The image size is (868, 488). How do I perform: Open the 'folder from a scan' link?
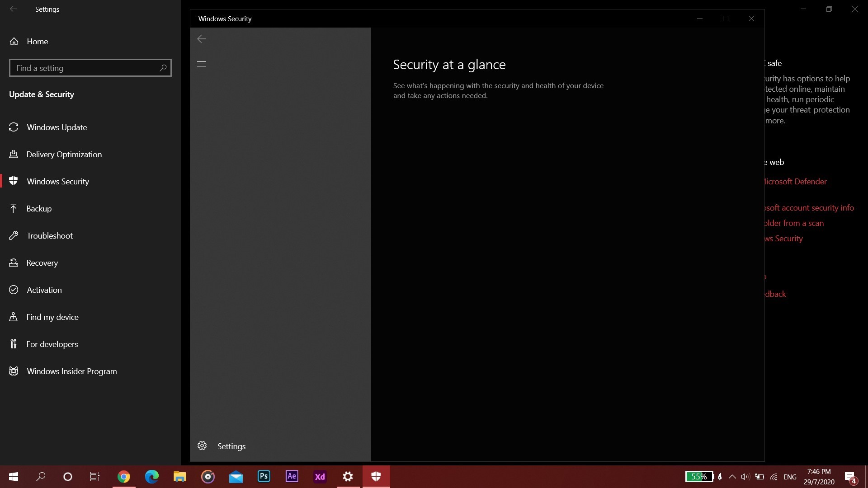(x=794, y=223)
